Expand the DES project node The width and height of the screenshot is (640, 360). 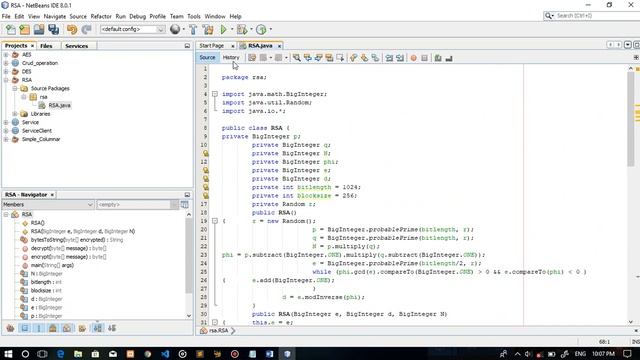coord(6,71)
